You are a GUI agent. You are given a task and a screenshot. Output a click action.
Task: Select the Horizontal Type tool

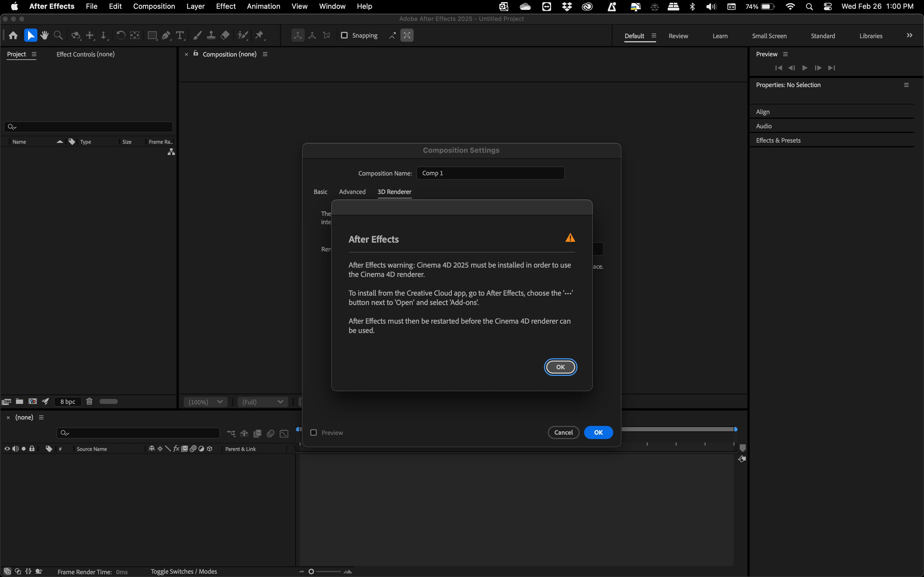(180, 35)
